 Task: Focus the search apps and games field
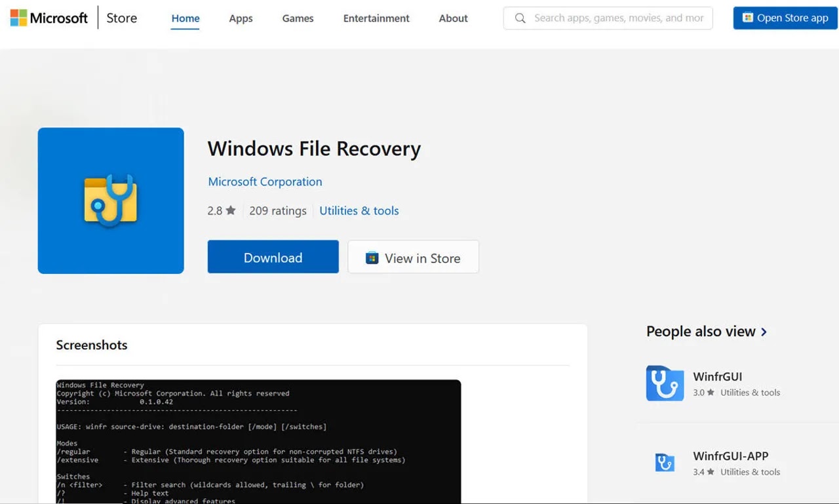pyautogui.click(x=608, y=18)
